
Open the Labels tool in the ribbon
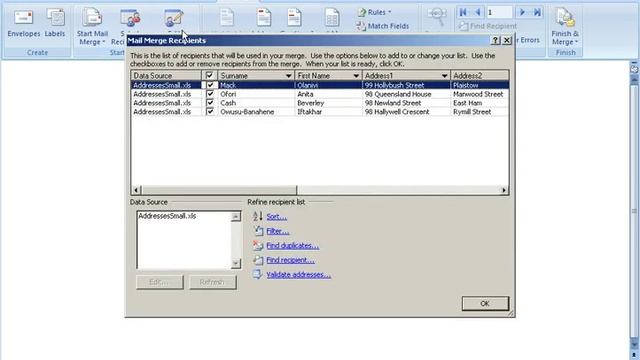point(55,24)
